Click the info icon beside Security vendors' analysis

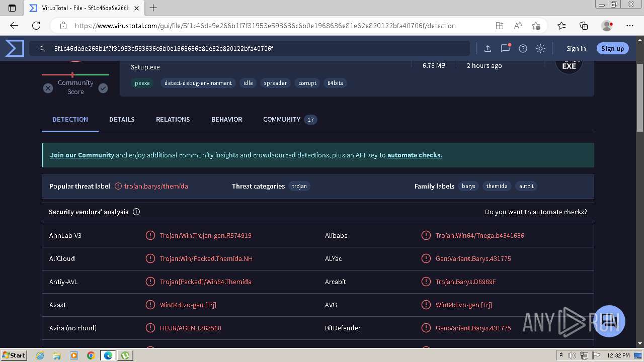tap(136, 212)
